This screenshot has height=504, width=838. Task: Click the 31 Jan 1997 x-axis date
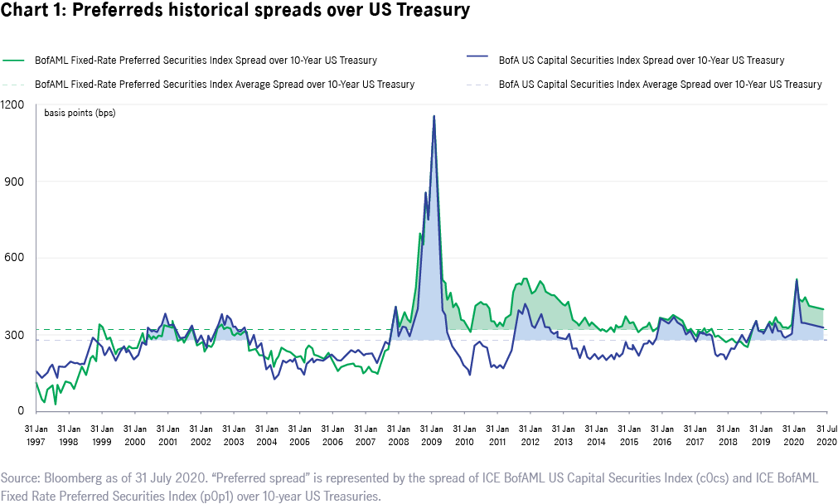tap(36, 436)
